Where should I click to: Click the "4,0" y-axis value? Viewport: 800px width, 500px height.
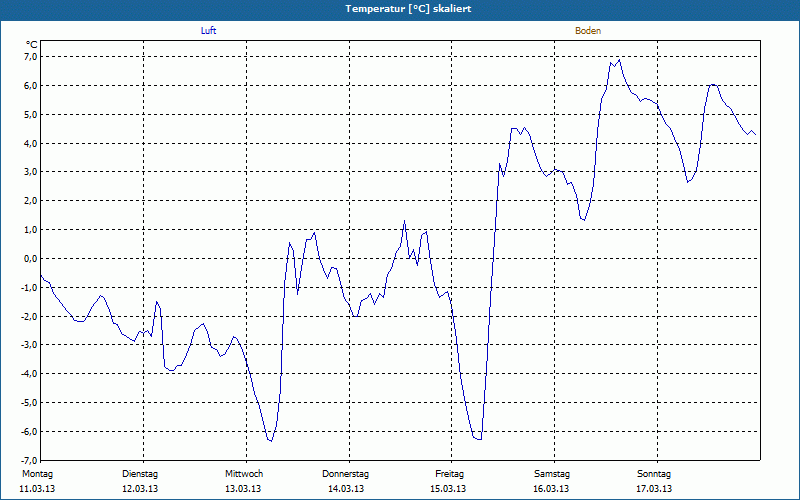coord(31,143)
